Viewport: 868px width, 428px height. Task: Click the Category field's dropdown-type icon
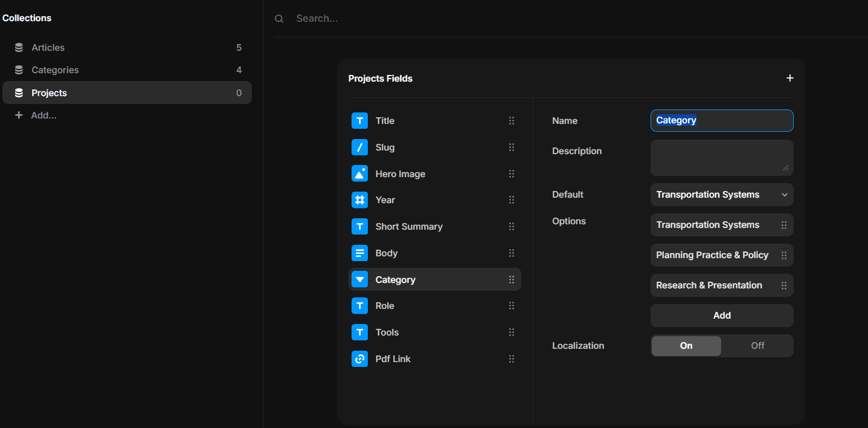coord(359,280)
